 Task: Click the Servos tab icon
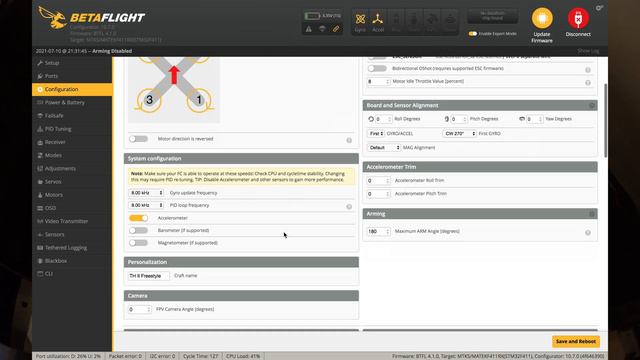point(40,182)
